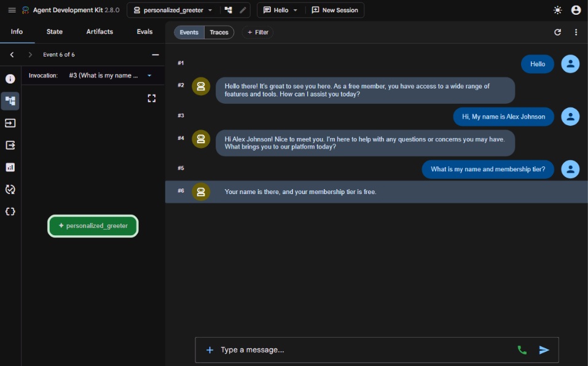Screen dimensions: 588x366
Task: Expand the graph to fullscreen
Action: [152, 98]
